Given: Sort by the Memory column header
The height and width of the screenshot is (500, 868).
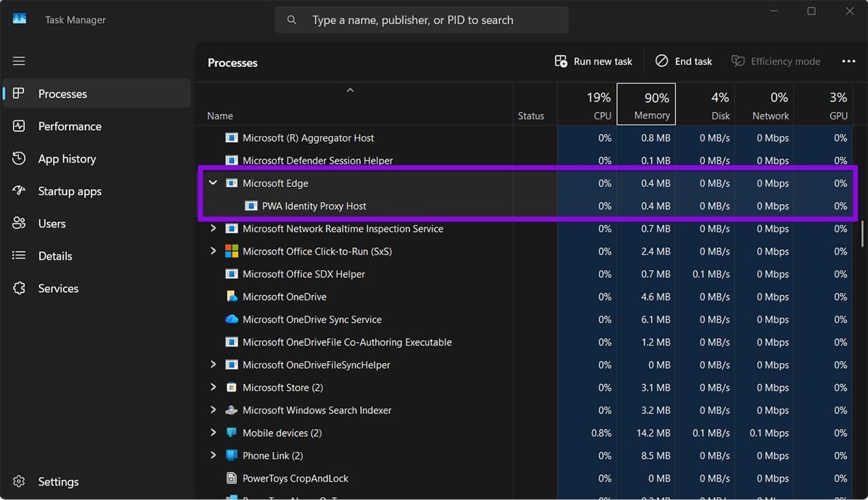Looking at the screenshot, I should click(x=646, y=104).
